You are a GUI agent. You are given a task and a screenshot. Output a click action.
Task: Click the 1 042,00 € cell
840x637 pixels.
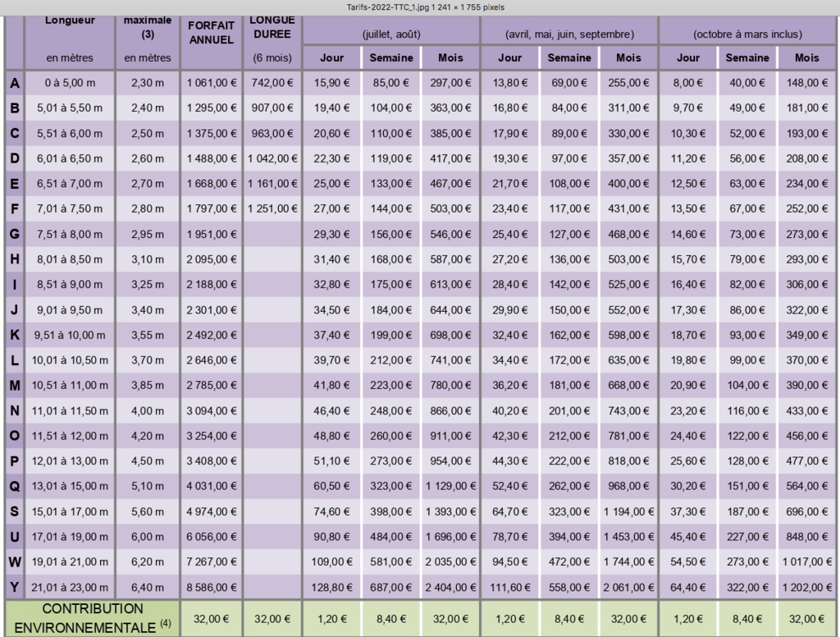pyautogui.click(x=272, y=158)
